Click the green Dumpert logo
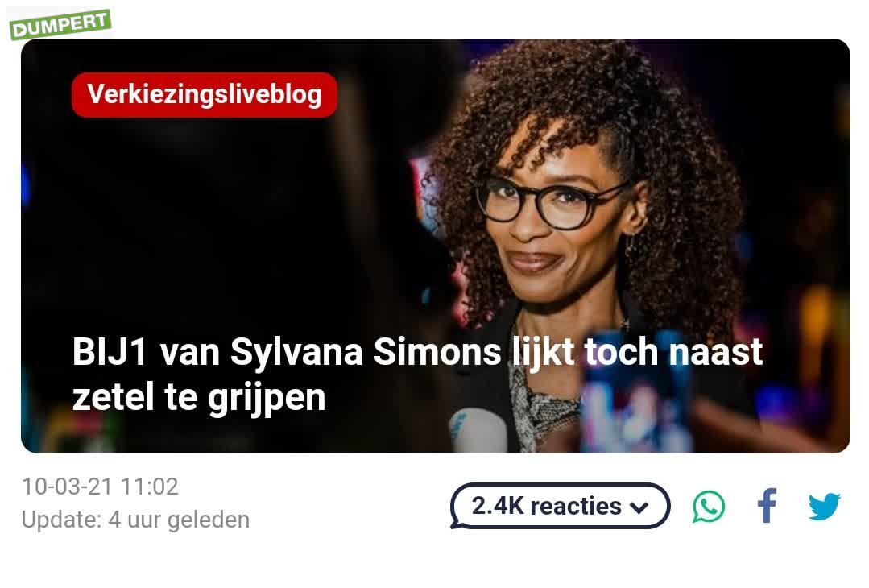This screenshot has height=588, width=869. pyautogui.click(x=60, y=24)
